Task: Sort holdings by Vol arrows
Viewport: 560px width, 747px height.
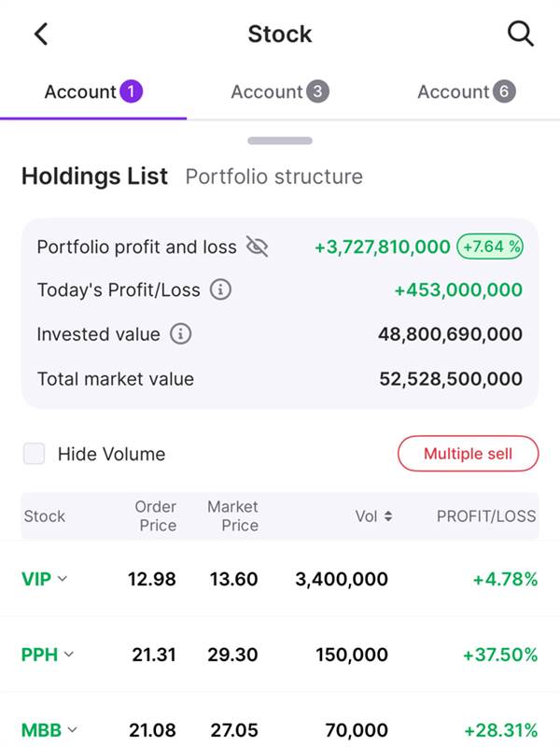Action: click(387, 516)
